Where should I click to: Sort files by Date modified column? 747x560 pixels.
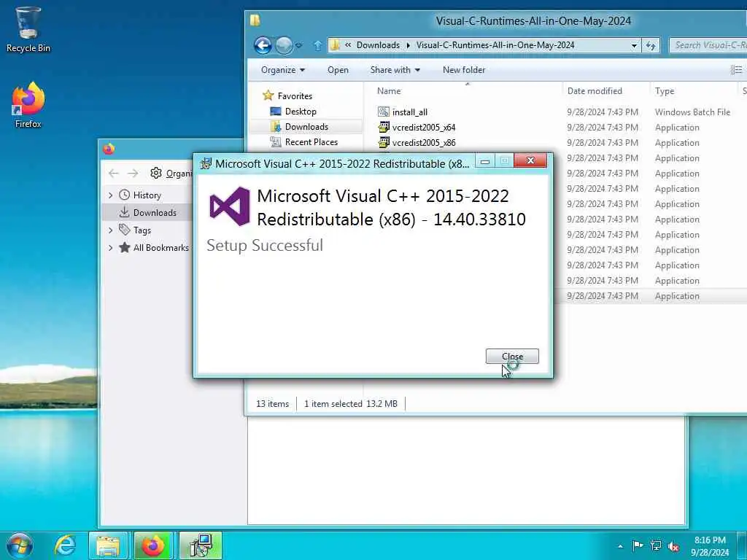tap(595, 91)
